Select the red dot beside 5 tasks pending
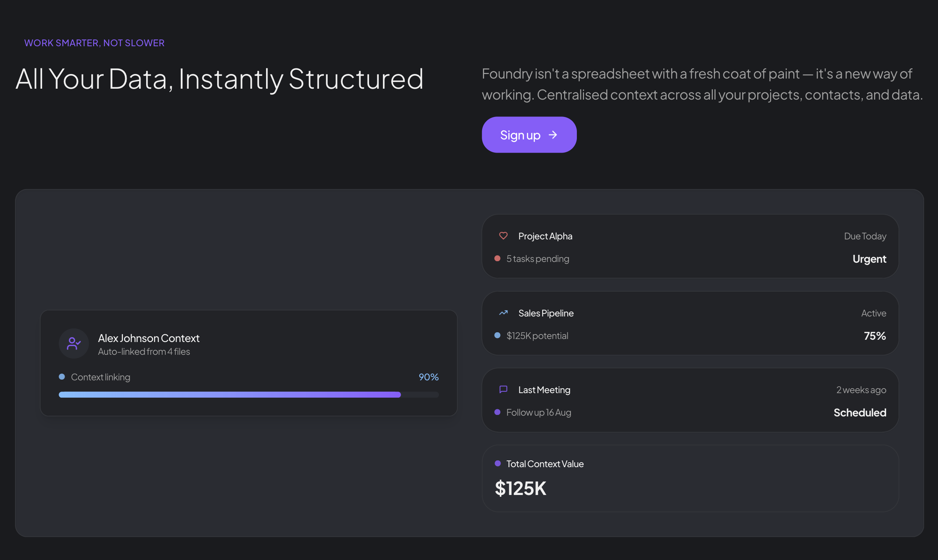This screenshot has height=560, width=938. coord(497,259)
